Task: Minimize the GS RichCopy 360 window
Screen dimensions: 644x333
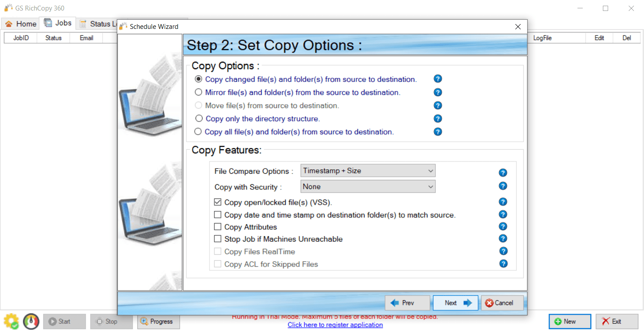Action: coord(580,8)
